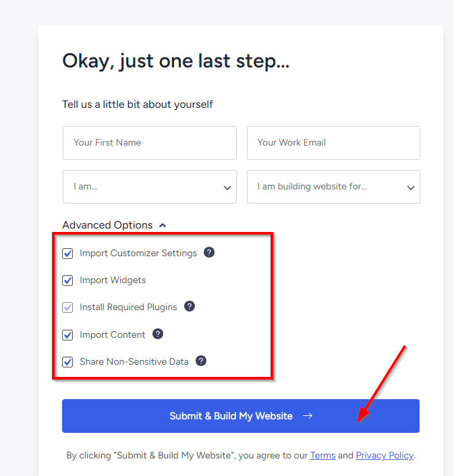Open the "I am..." dropdown
This screenshot has height=476, width=454.
pyautogui.click(x=150, y=187)
